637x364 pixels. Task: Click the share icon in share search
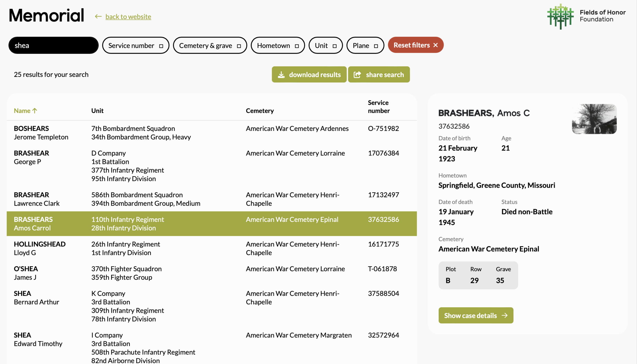pos(357,75)
